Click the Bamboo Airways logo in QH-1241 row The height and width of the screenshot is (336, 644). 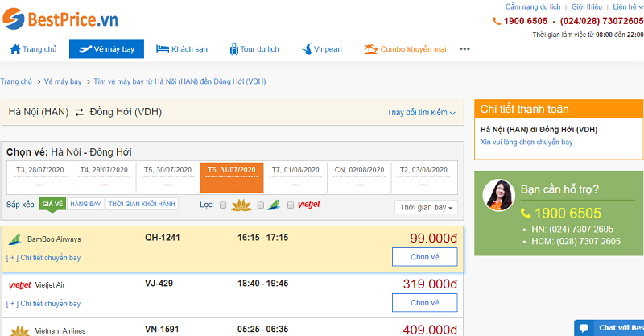pyautogui.click(x=14, y=239)
